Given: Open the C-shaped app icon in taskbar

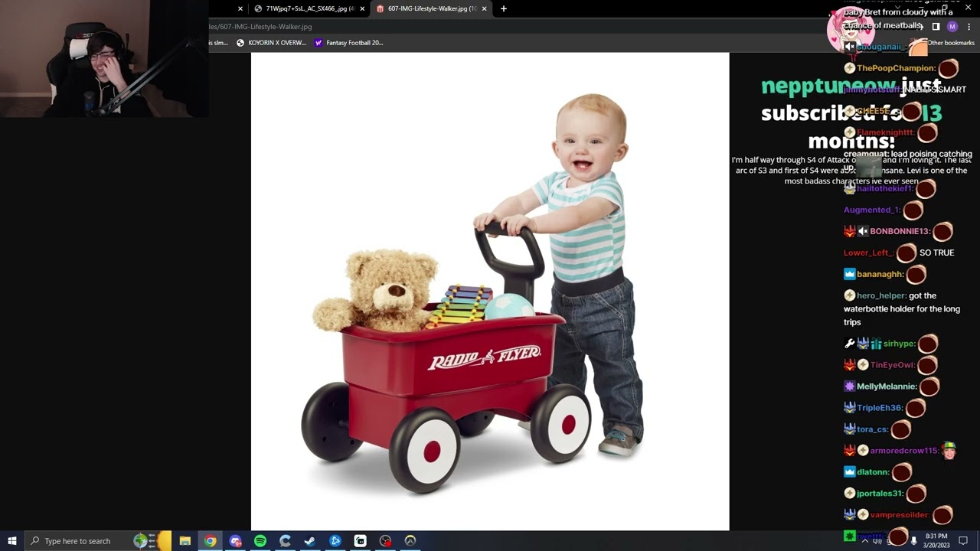Looking at the screenshot, I should coord(285,541).
